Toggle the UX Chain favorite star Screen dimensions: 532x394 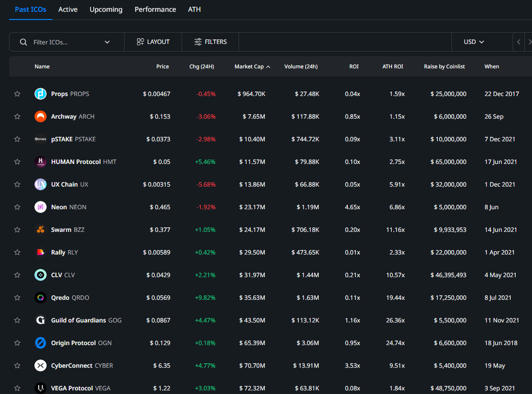click(x=17, y=184)
